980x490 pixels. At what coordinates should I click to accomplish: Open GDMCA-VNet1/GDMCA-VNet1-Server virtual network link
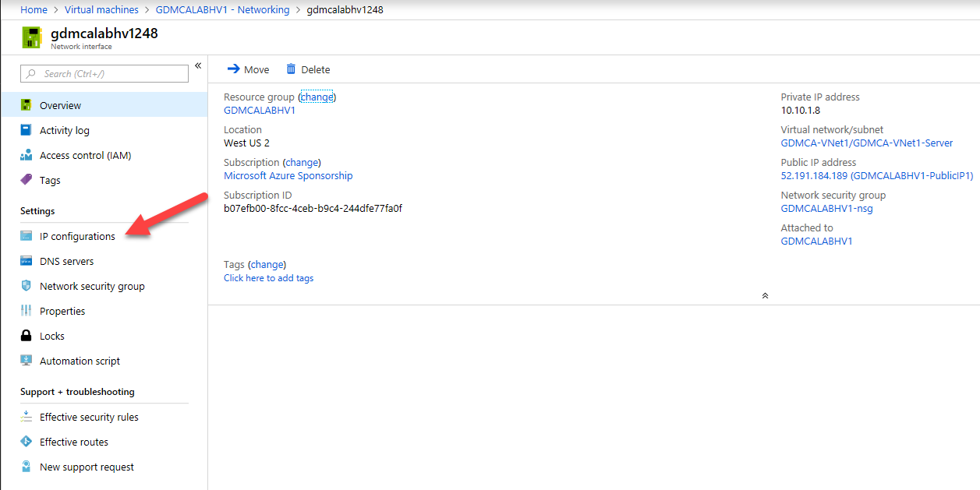coord(867,143)
